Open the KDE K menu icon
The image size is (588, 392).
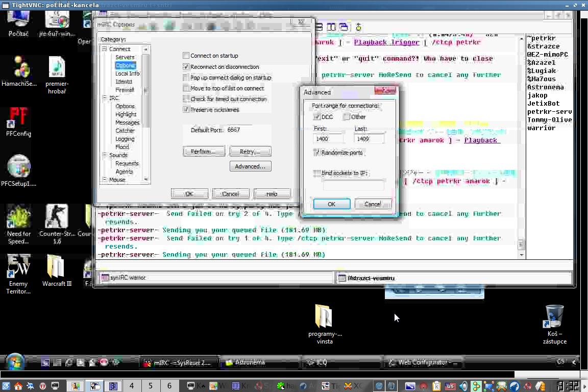[x=6, y=386]
